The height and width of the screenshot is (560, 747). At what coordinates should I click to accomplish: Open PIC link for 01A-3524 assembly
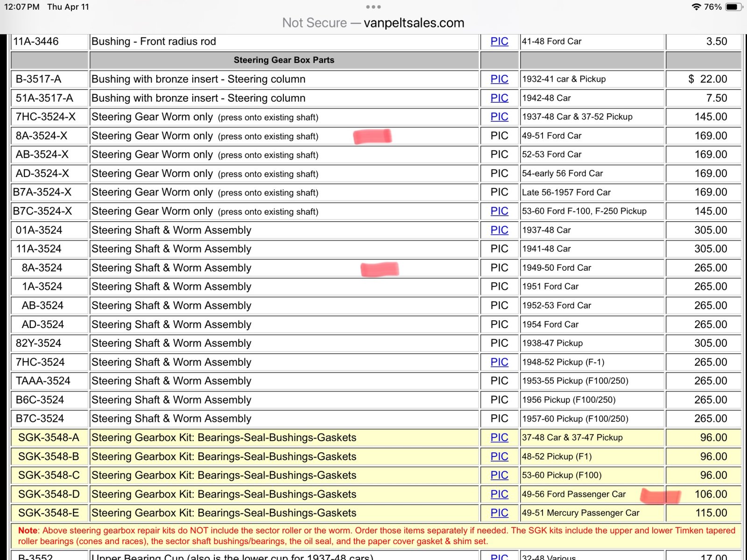click(499, 230)
